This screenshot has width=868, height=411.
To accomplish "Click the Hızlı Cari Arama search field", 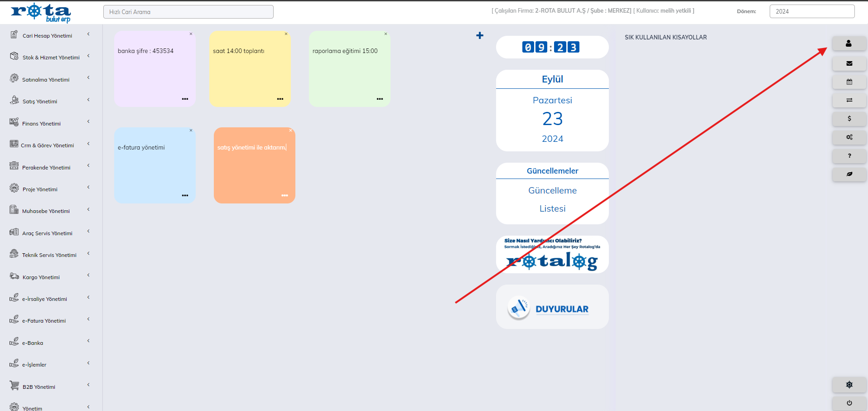I will click(188, 12).
